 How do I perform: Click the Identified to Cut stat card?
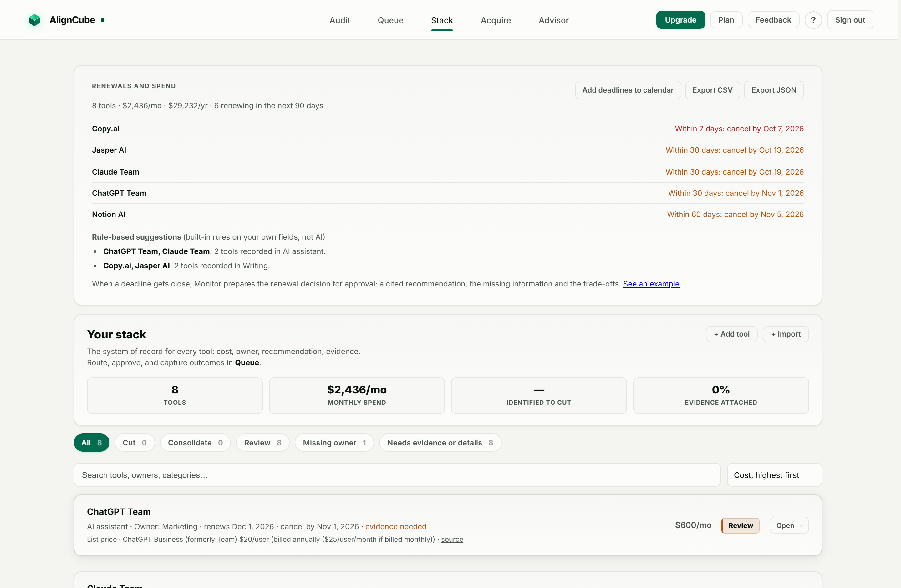coord(538,395)
